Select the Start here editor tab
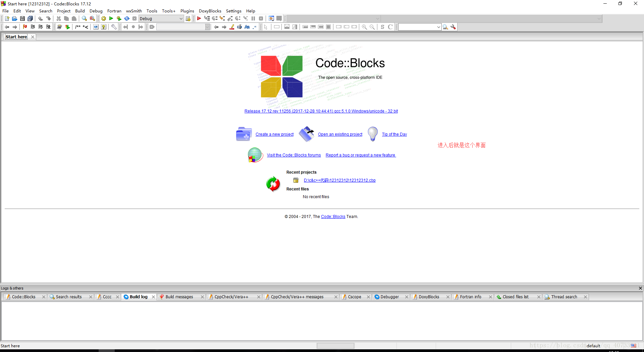Screen dimensions: 644x352 (x=16, y=37)
